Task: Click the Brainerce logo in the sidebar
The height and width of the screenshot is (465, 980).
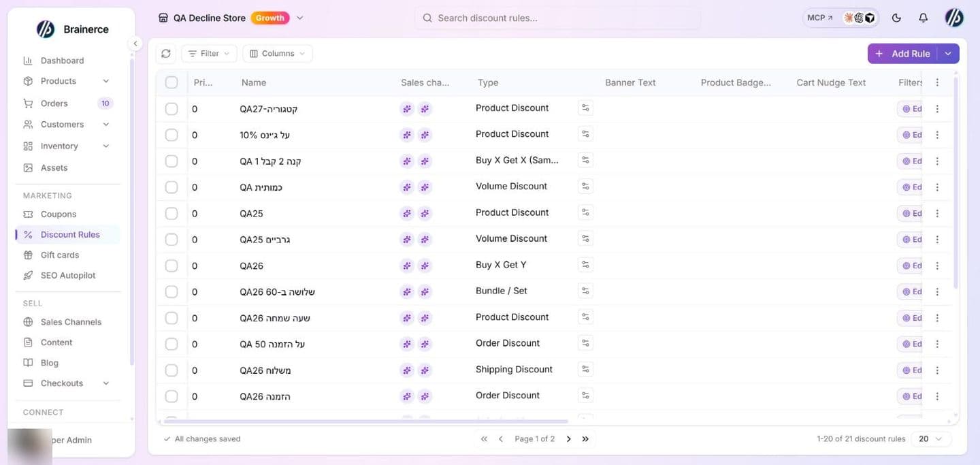Action: [x=45, y=29]
